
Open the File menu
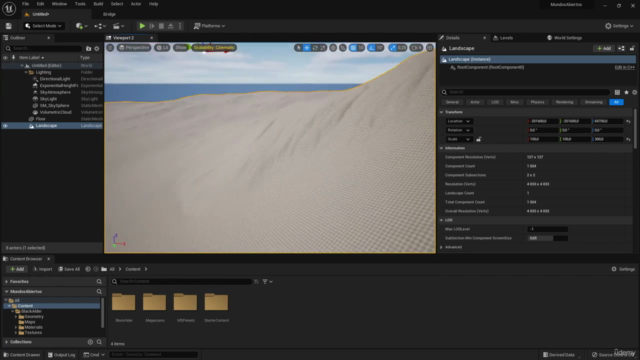point(25,4)
